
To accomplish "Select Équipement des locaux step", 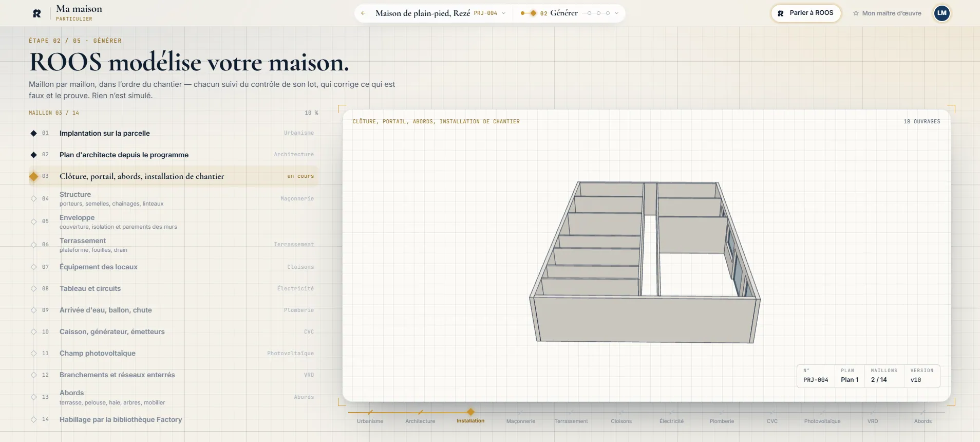I will (174, 267).
